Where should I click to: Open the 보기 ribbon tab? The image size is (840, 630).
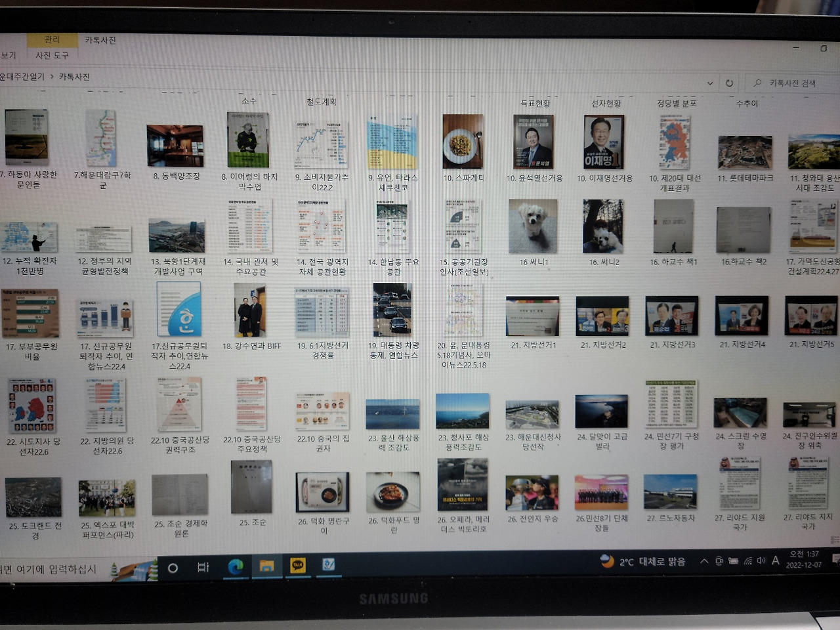9,56
